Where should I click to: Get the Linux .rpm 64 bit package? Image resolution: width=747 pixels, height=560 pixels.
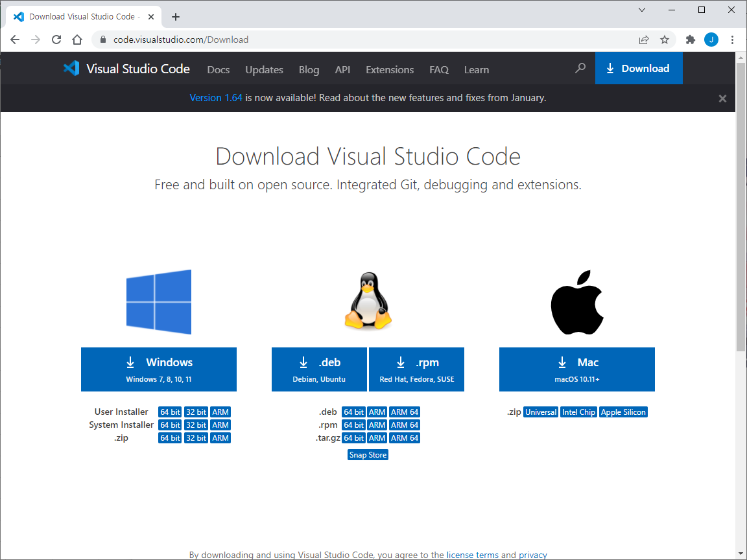[353, 425]
